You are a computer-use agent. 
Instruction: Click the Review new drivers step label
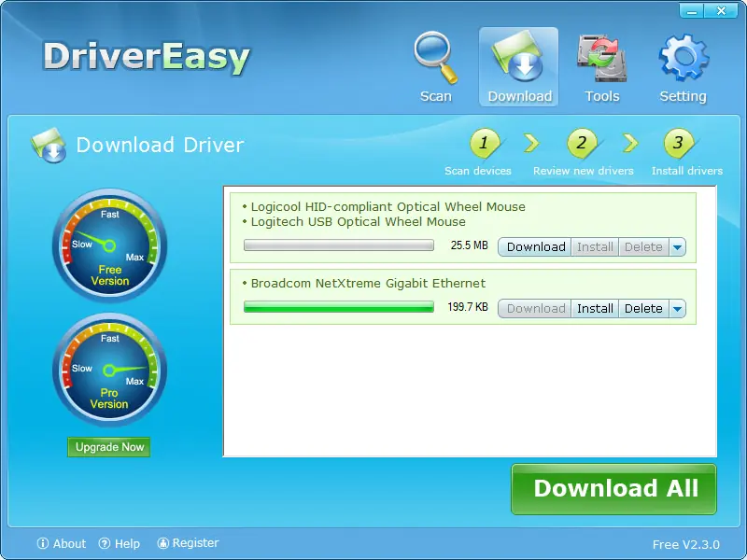point(583,171)
